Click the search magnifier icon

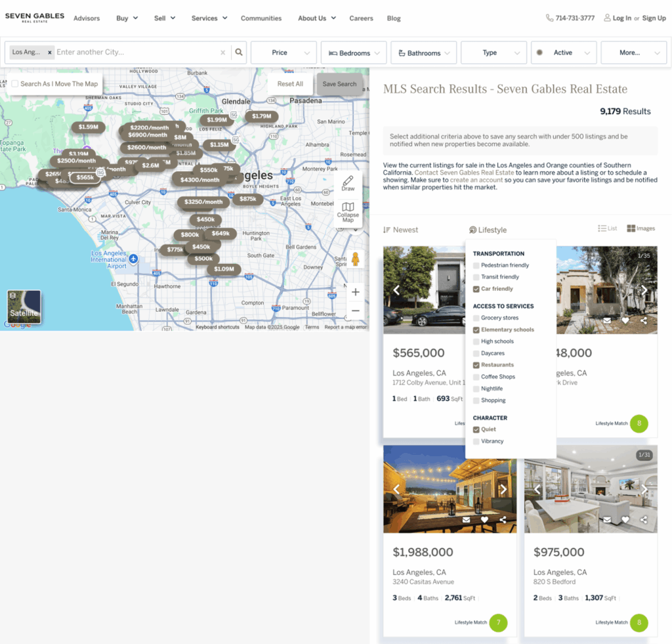(x=239, y=53)
